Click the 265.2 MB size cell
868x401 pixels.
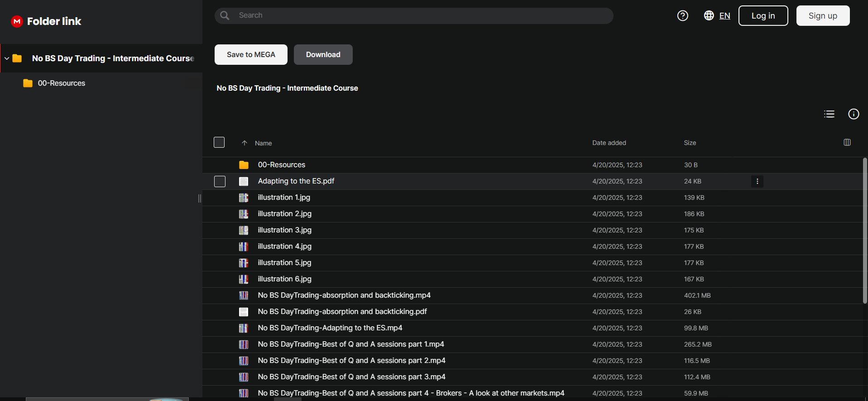[698, 344]
